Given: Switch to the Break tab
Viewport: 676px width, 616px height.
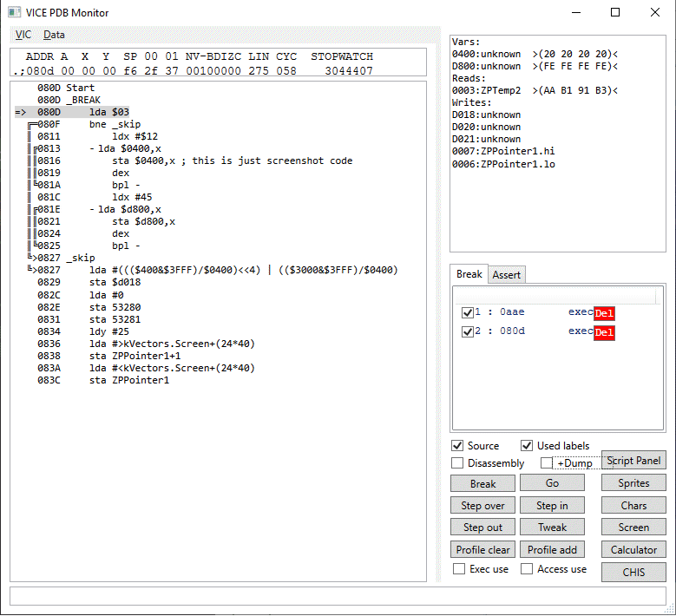Looking at the screenshot, I should [x=469, y=274].
